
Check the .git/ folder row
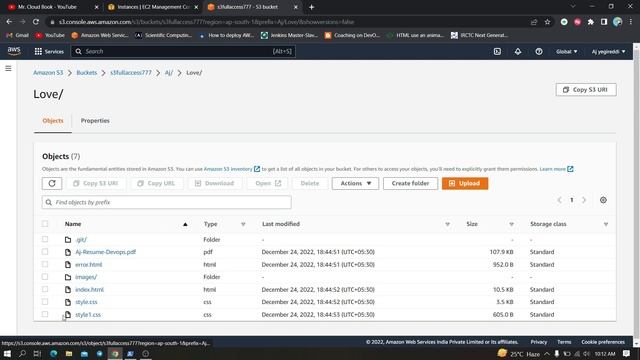click(45, 239)
